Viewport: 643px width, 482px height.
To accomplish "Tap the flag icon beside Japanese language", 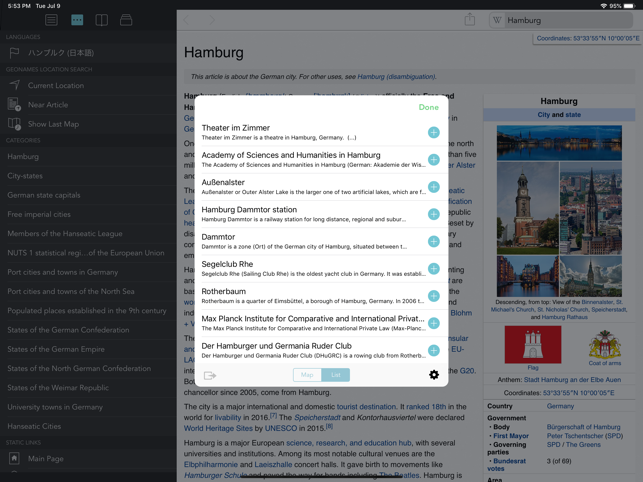I will pyautogui.click(x=14, y=53).
